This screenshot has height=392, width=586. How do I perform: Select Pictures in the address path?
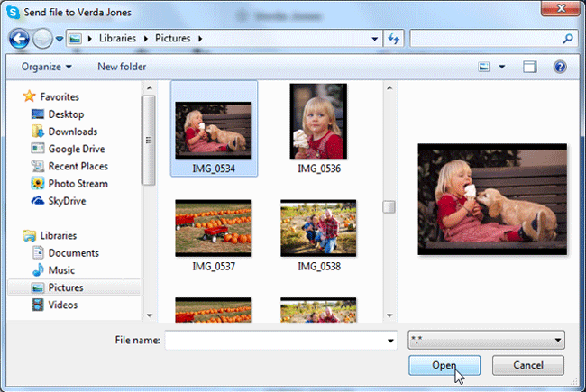tap(173, 38)
